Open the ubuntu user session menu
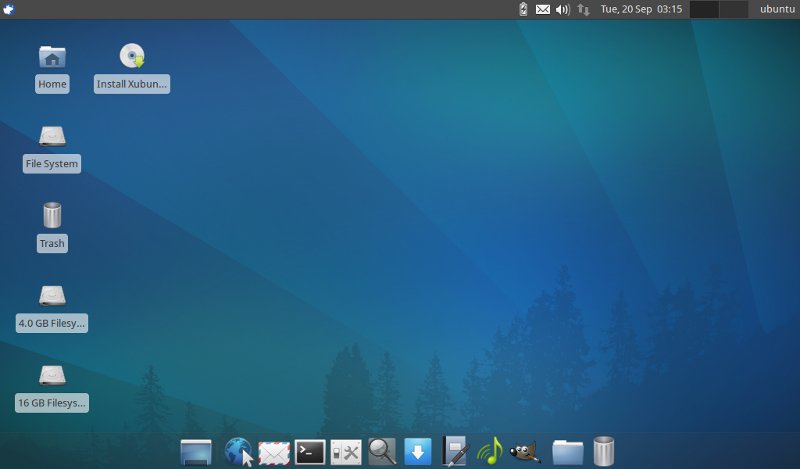The height and width of the screenshot is (469, 800). click(776, 9)
